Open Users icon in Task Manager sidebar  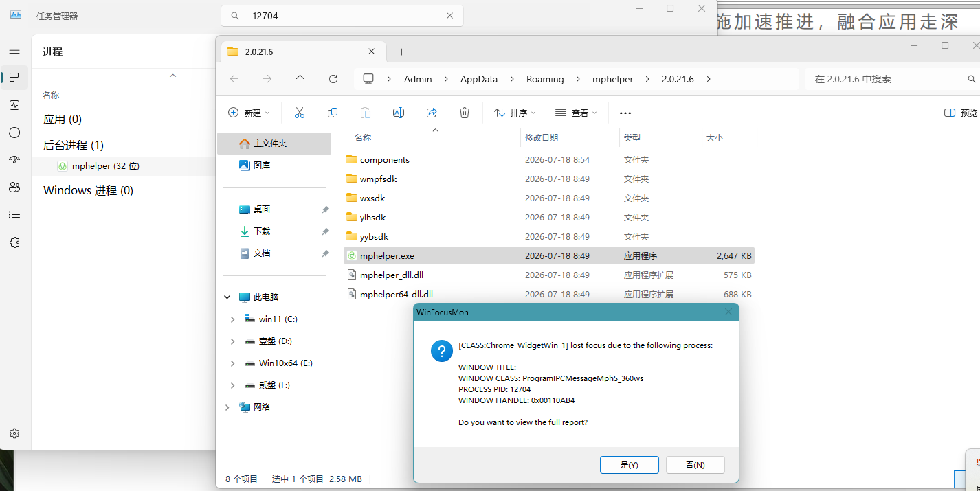pos(14,187)
